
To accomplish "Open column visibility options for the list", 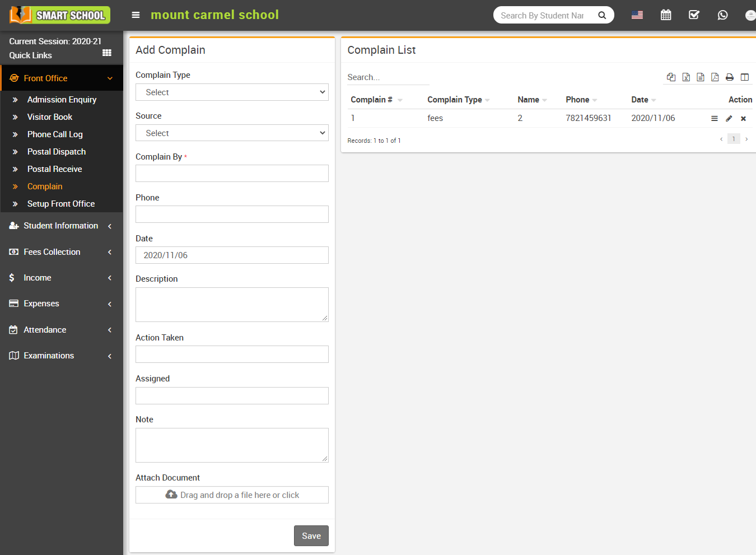I will 744,77.
